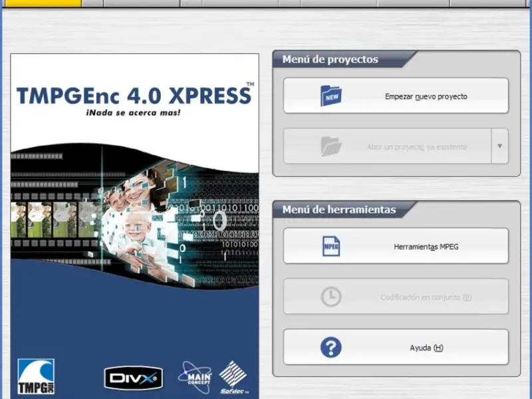Open Herramientas MPEG
The width and height of the screenshot is (532, 399).
[396, 246]
